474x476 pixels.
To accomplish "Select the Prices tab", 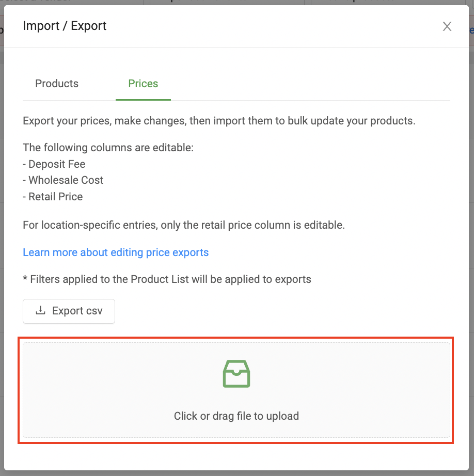I will pyautogui.click(x=143, y=84).
